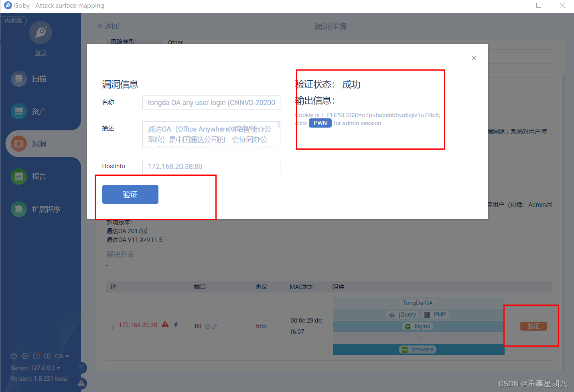Click the 端口 column header
Viewport: 574px width, 392px height.
click(200, 287)
